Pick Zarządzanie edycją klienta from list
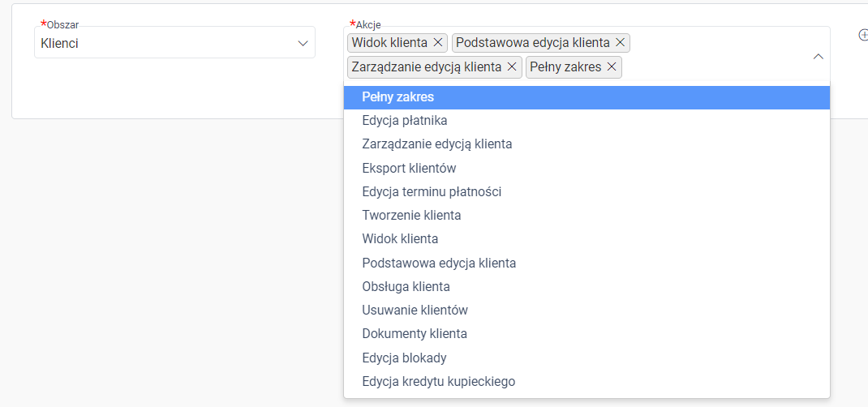Image resolution: width=868 pixels, height=407 pixels. [587, 144]
